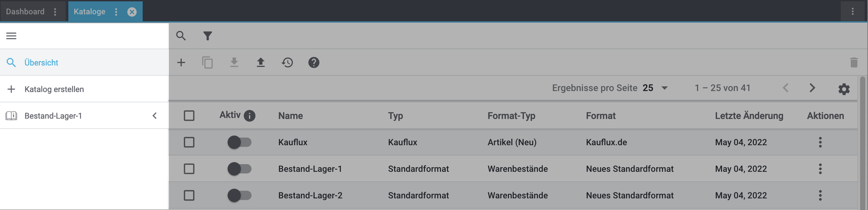Screen dimensions: 868x210
Task: Click the help question mark icon
Action: [313, 62]
